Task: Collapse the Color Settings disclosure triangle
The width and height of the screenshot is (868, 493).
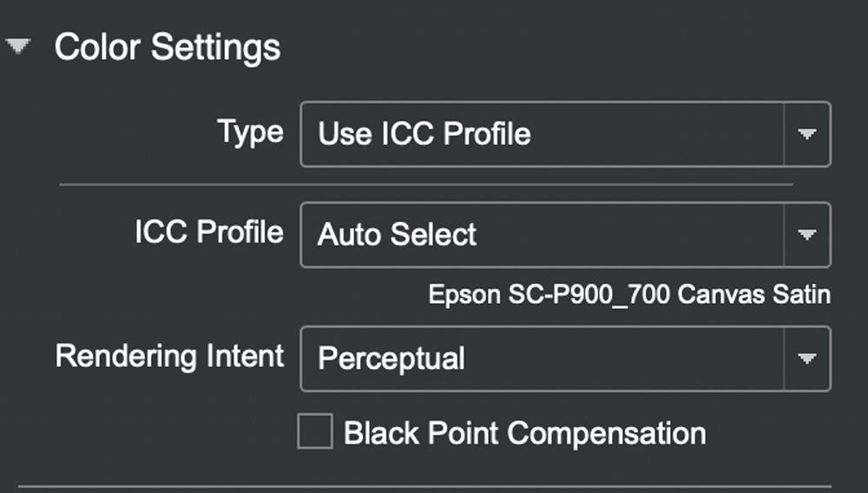Action: pyautogui.click(x=18, y=47)
